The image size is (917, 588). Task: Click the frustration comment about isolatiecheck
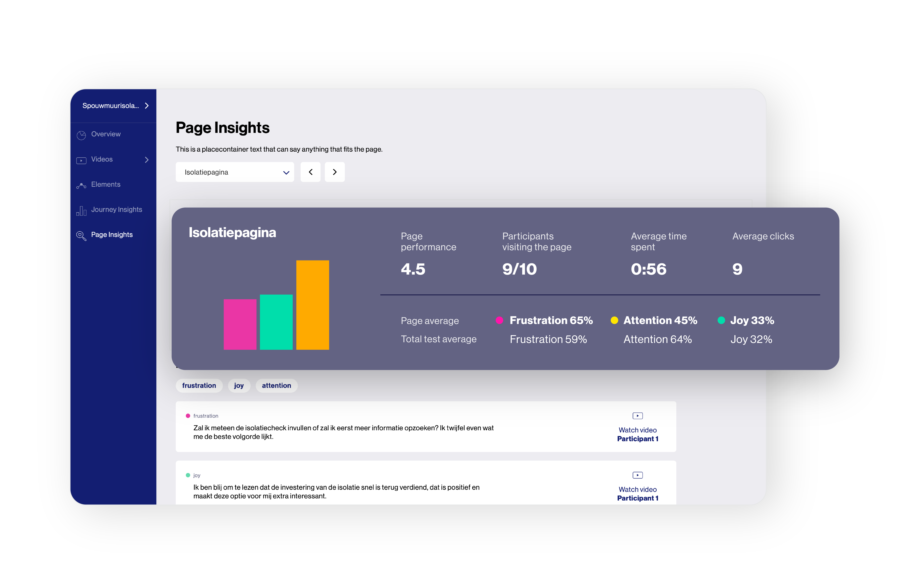point(344,433)
